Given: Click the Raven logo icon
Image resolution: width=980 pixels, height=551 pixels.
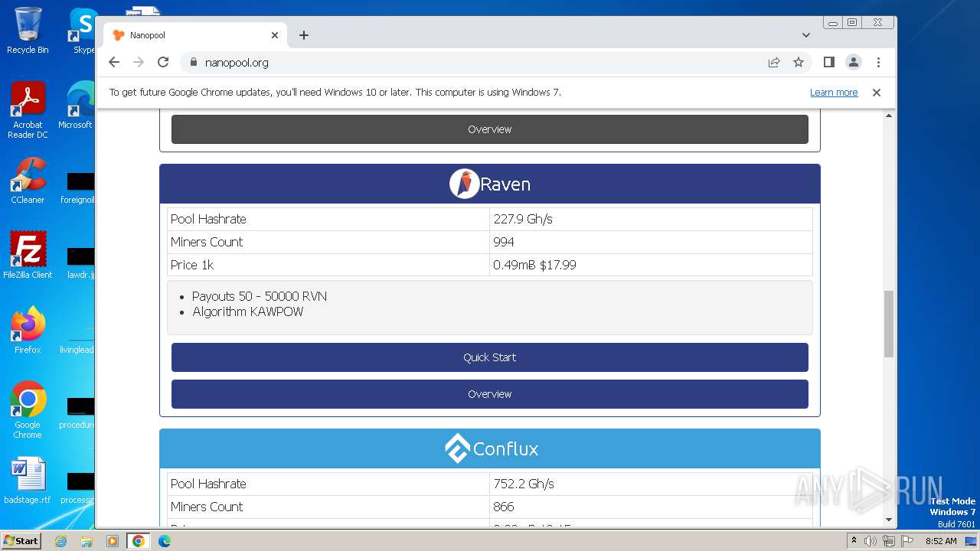Looking at the screenshot, I should coord(464,184).
